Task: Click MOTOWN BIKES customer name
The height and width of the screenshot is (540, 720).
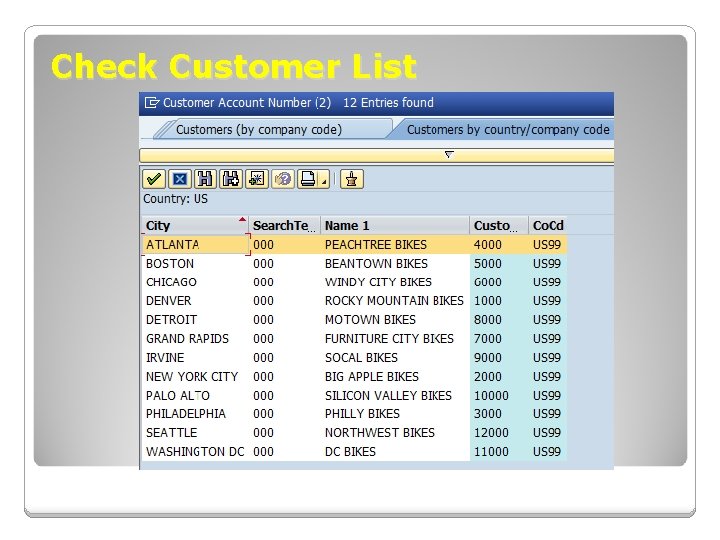Action: pyautogui.click(x=370, y=320)
